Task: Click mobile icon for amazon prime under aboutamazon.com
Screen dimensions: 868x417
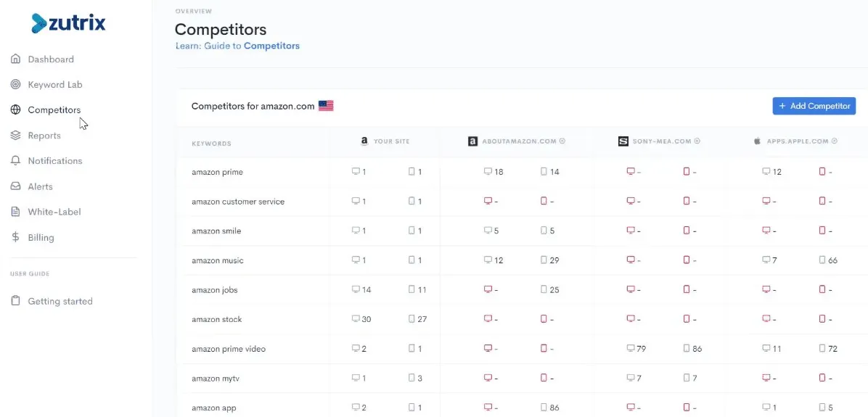Action: pyautogui.click(x=544, y=171)
